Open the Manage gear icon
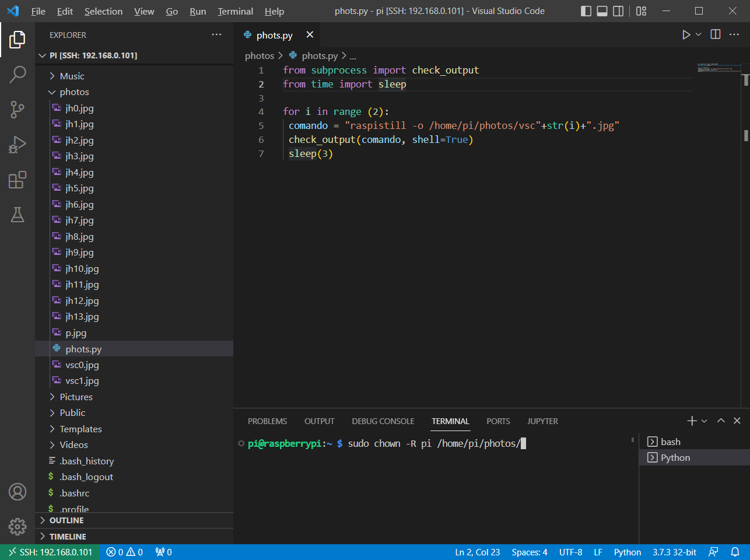Image resolution: width=750 pixels, height=560 pixels. [17, 527]
